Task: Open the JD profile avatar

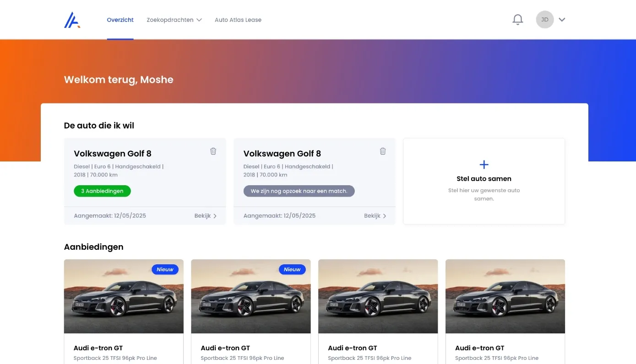Action: (544, 20)
